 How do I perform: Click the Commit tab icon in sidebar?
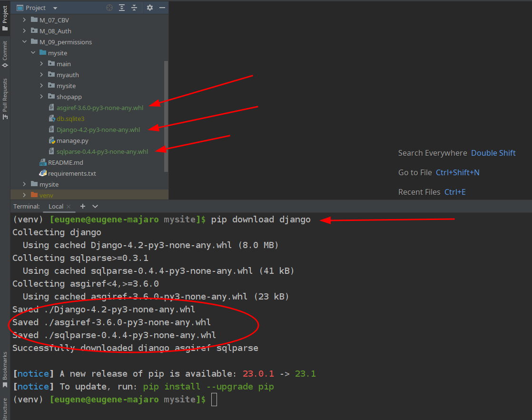5,65
